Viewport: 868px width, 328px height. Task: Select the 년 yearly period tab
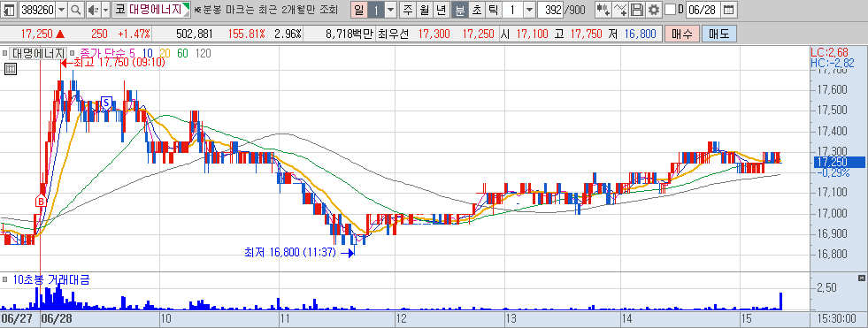(442, 10)
